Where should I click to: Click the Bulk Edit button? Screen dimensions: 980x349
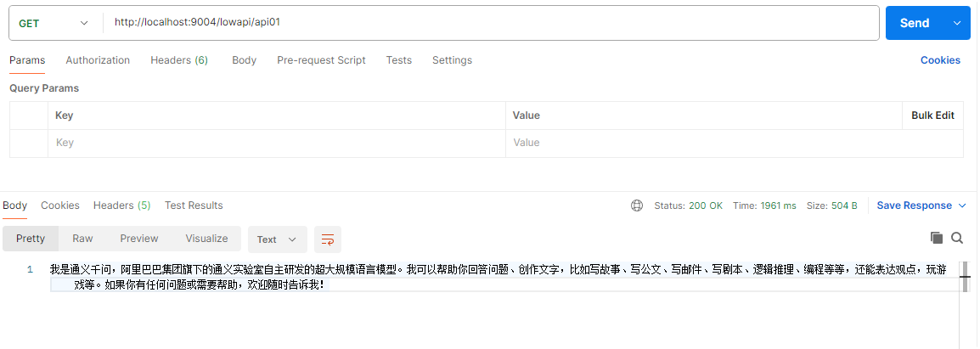pos(932,115)
